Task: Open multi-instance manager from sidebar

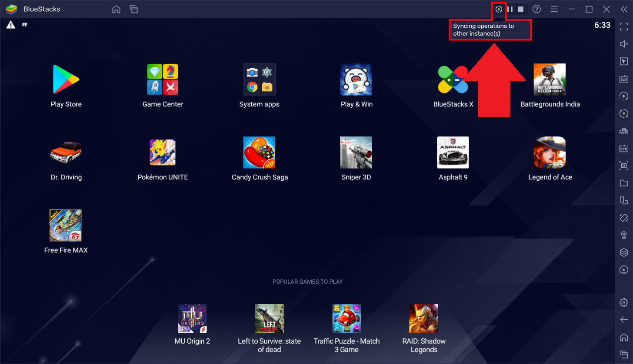Action: 624,252
